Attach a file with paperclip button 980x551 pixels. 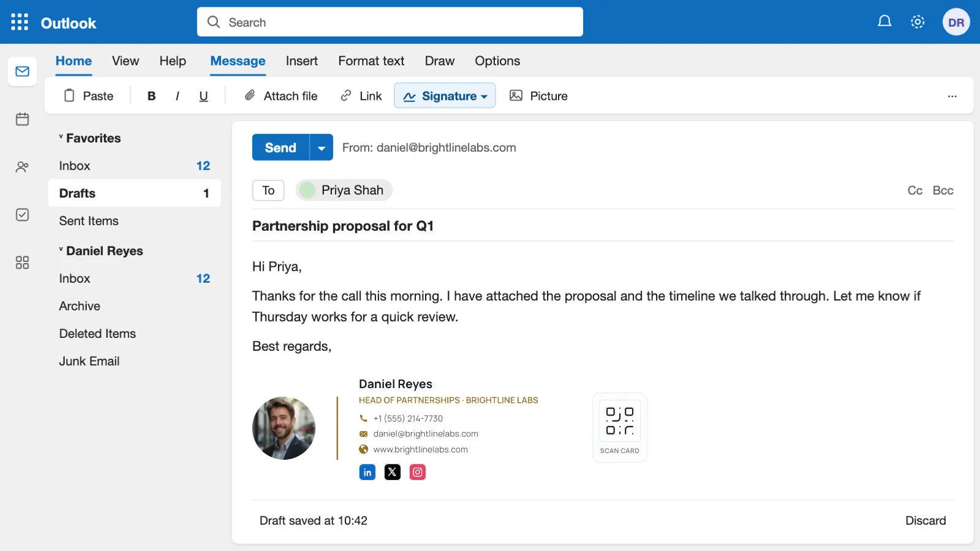[x=281, y=96]
